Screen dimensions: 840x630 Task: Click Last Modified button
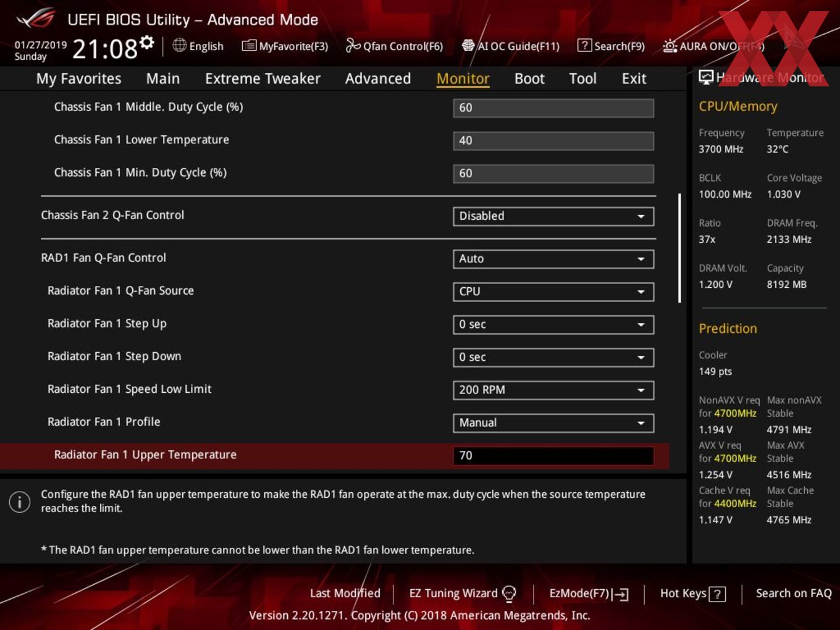(x=345, y=594)
